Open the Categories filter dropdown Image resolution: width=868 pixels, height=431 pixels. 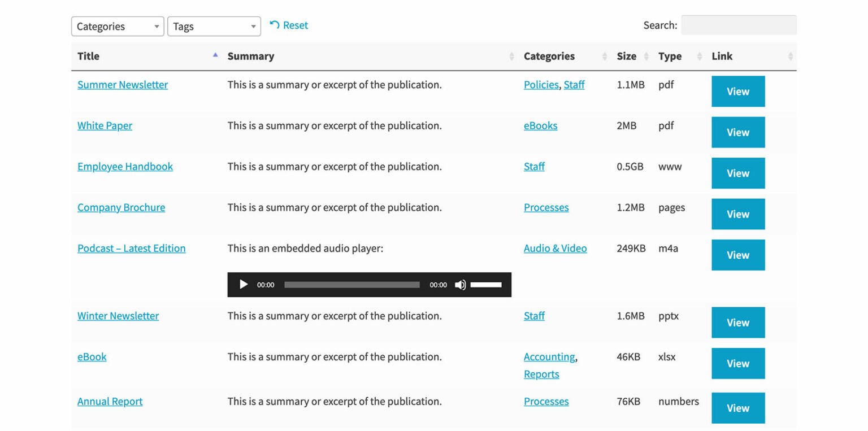point(117,26)
